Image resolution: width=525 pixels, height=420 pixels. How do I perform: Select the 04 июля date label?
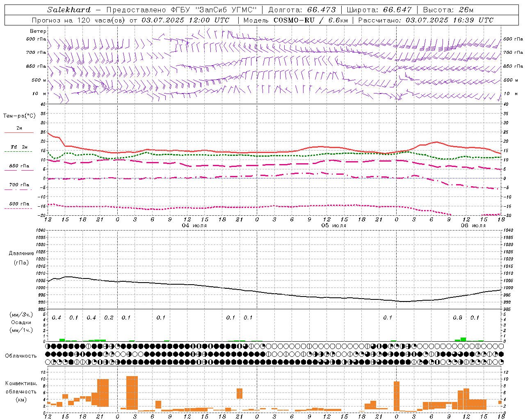pos(194,226)
